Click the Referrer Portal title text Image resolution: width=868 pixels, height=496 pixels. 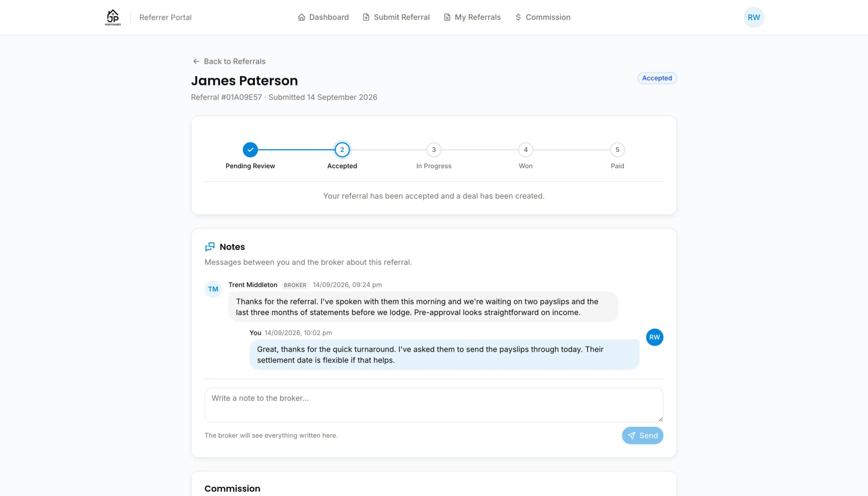[165, 17]
